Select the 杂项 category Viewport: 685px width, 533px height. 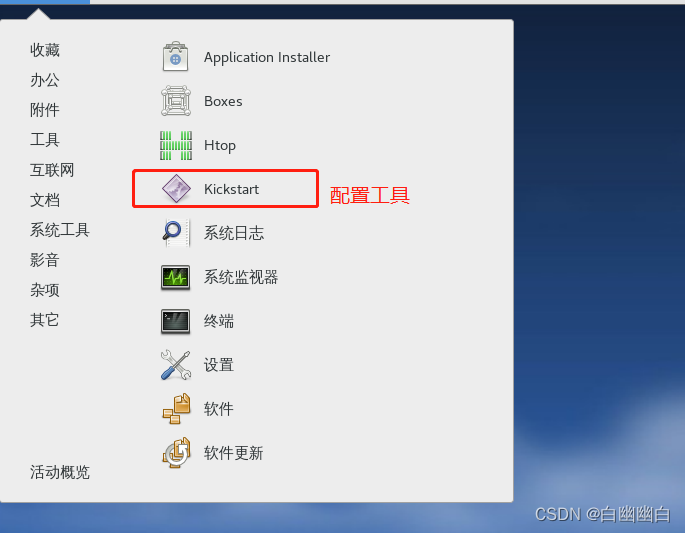click(45, 290)
